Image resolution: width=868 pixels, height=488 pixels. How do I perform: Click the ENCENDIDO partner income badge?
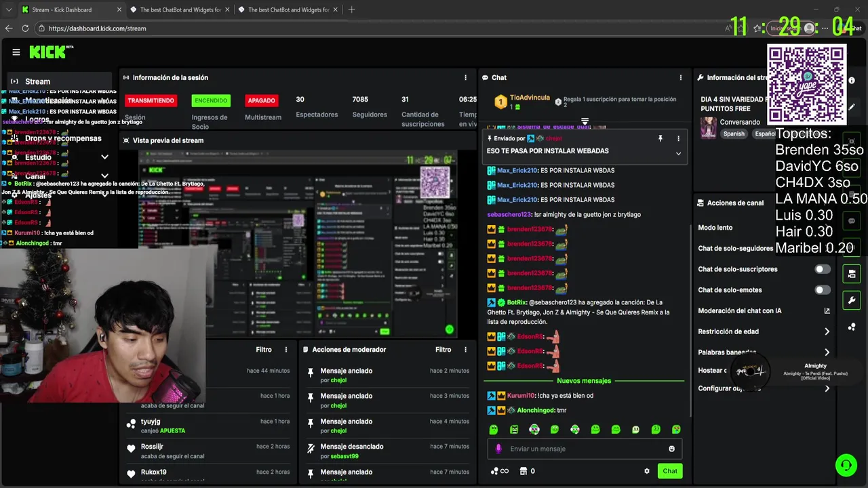tap(211, 100)
